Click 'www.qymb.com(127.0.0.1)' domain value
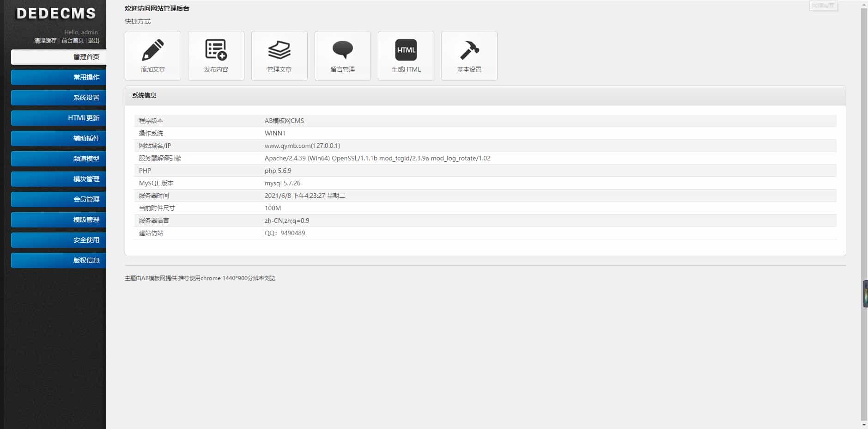Viewport: 868px width, 429px height. pyautogui.click(x=302, y=146)
